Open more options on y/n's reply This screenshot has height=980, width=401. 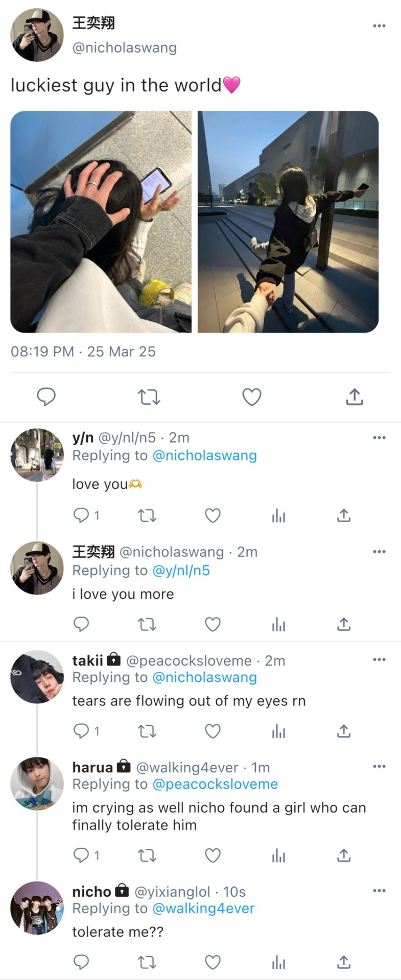point(379,437)
